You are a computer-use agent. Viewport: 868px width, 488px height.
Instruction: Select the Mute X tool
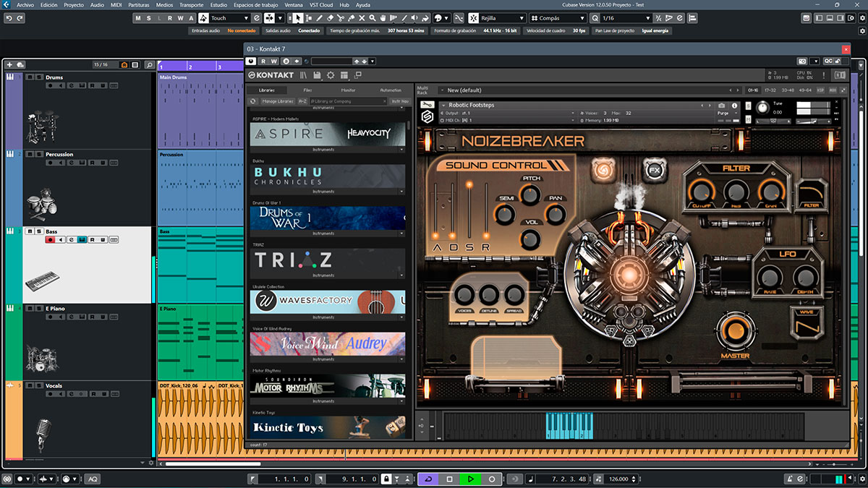pyautogui.click(x=363, y=17)
